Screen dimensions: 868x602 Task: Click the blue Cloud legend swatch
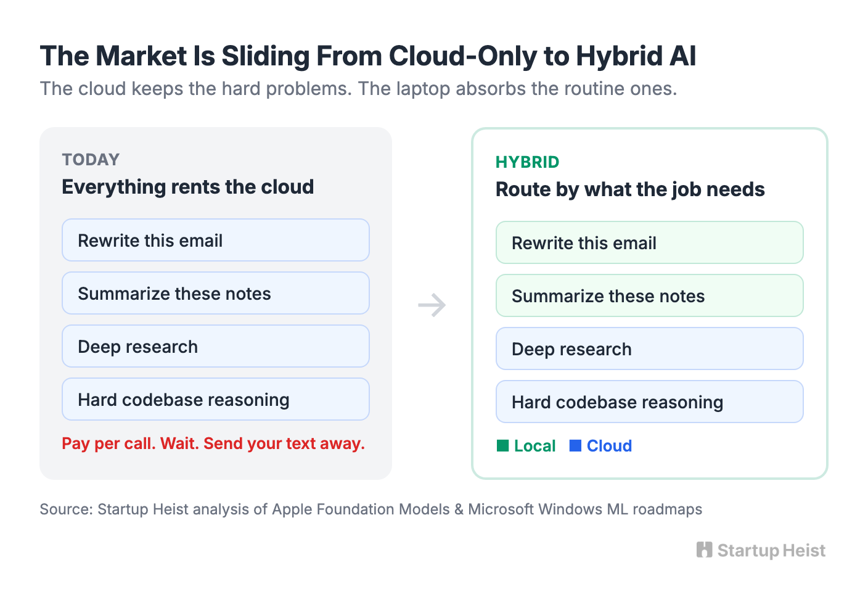575,445
